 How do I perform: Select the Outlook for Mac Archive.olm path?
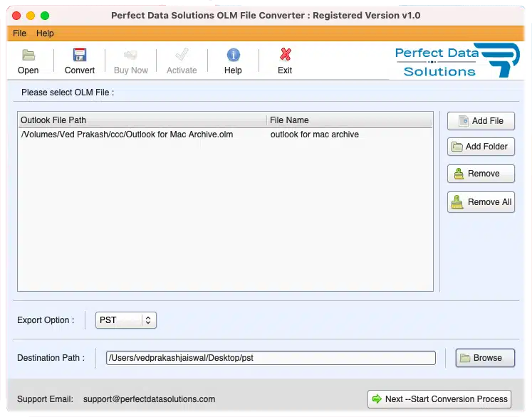pos(127,134)
